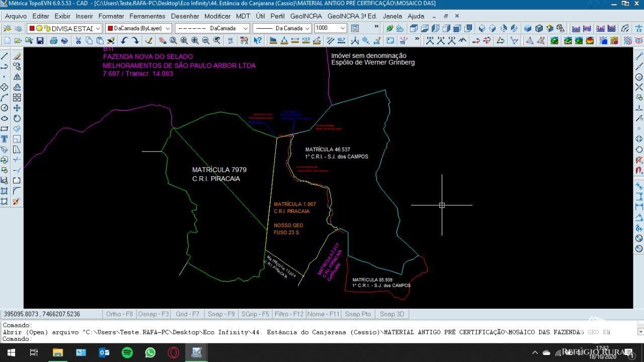The height and width of the screenshot is (362, 644).
Task: Enable Grid - F7 display
Action: pos(187,314)
